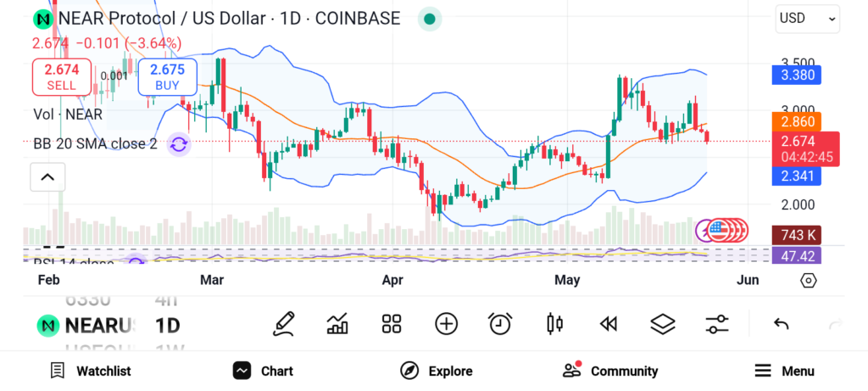Image resolution: width=868 pixels, height=391 pixels.
Task: Click the current price 2.674 countdown label
Action: pos(807,149)
